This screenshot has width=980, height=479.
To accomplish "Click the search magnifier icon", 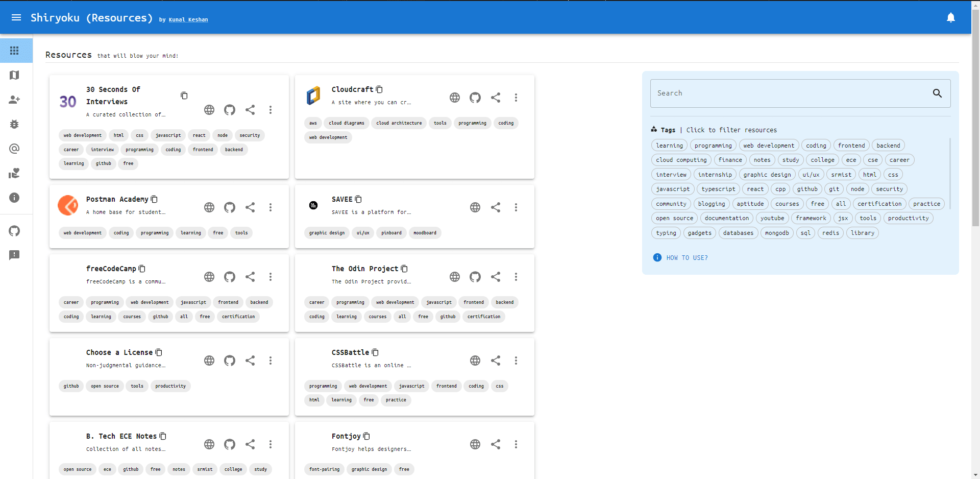I will point(937,93).
